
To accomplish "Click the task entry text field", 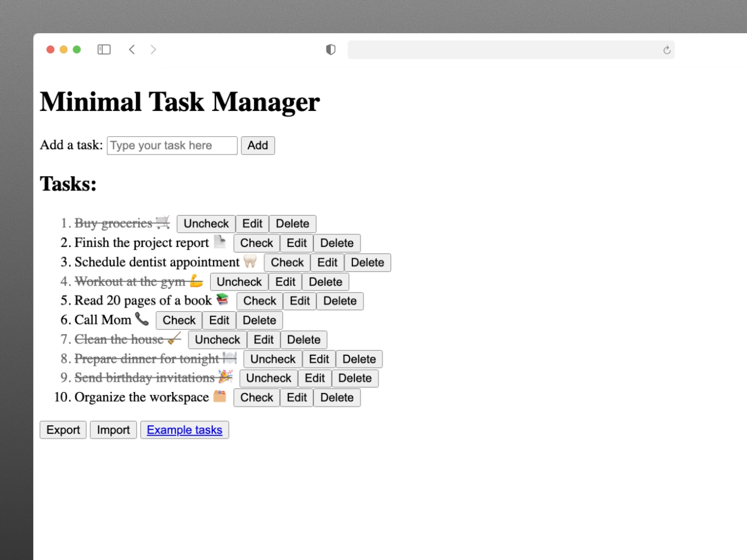I will (x=171, y=145).
